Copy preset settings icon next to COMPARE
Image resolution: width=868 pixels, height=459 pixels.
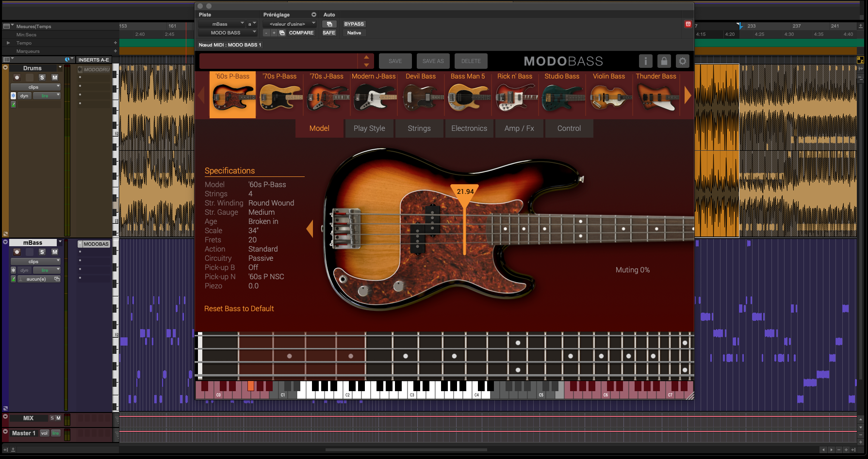point(282,33)
